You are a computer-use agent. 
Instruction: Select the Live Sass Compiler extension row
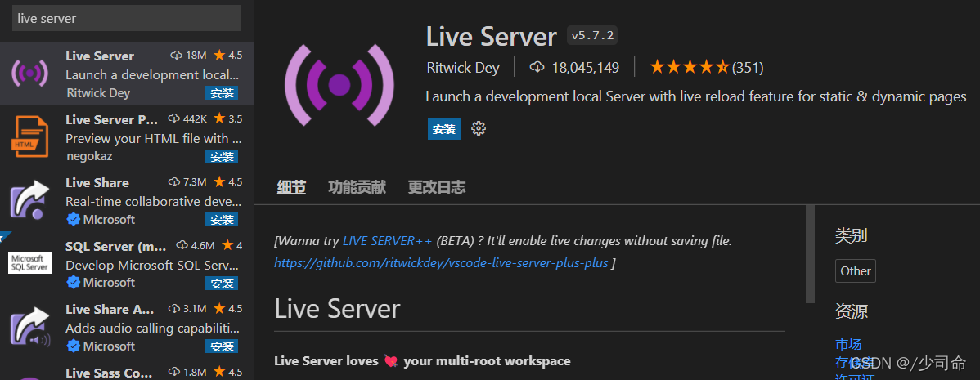coord(127,371)
